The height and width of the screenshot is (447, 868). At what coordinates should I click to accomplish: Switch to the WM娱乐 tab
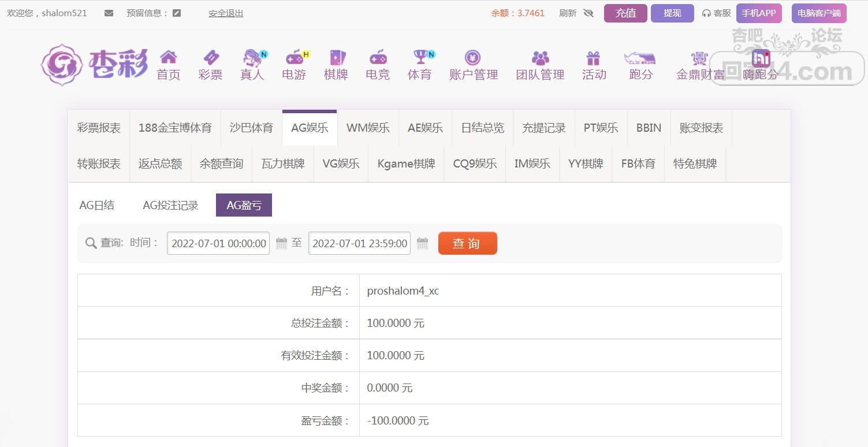[x=368, y=128]
